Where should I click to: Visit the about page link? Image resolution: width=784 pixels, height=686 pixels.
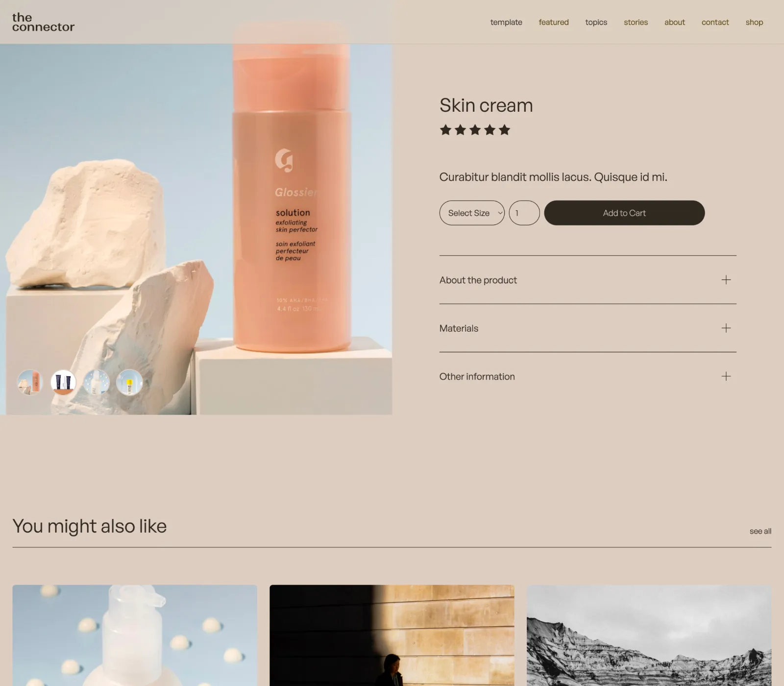point(674,22)
